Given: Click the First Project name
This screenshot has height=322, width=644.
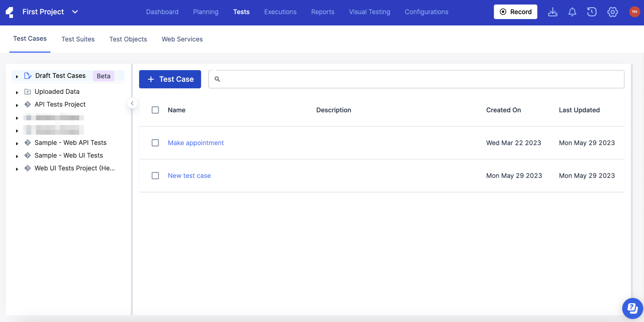Looking at the screenshot, I should 43,12.
